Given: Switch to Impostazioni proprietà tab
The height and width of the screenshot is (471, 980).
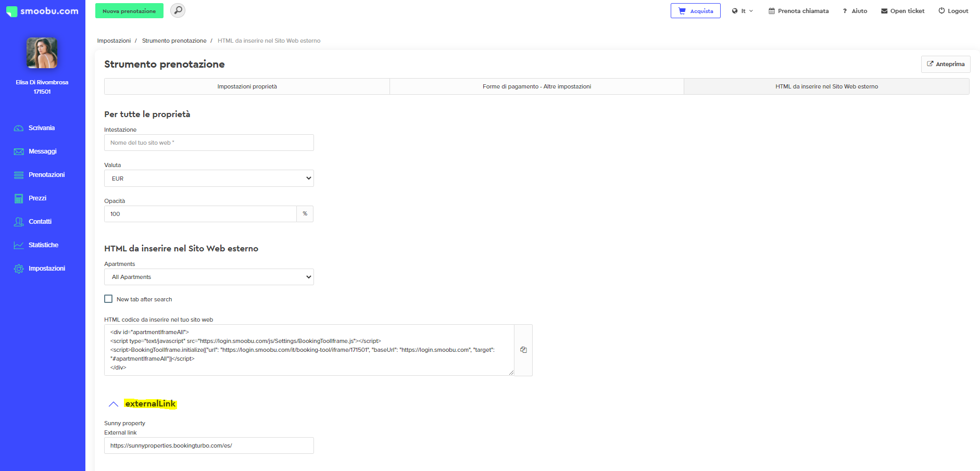Looking at the screenshot, I should 247,86.
